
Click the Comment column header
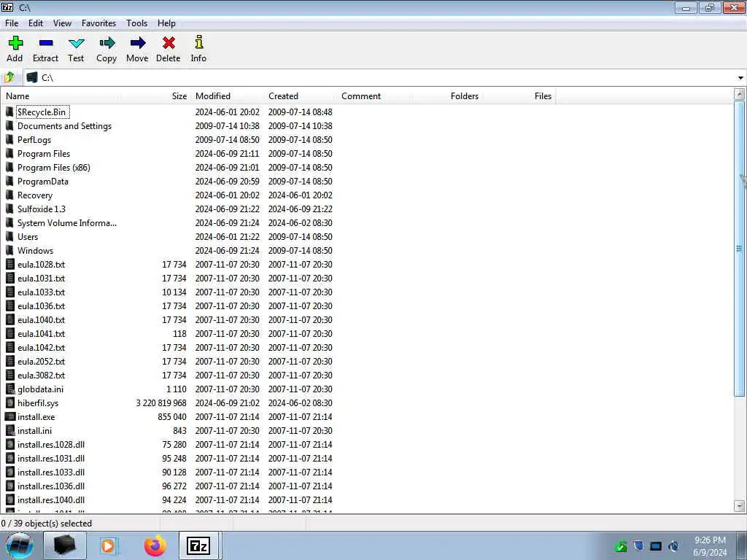374,96
